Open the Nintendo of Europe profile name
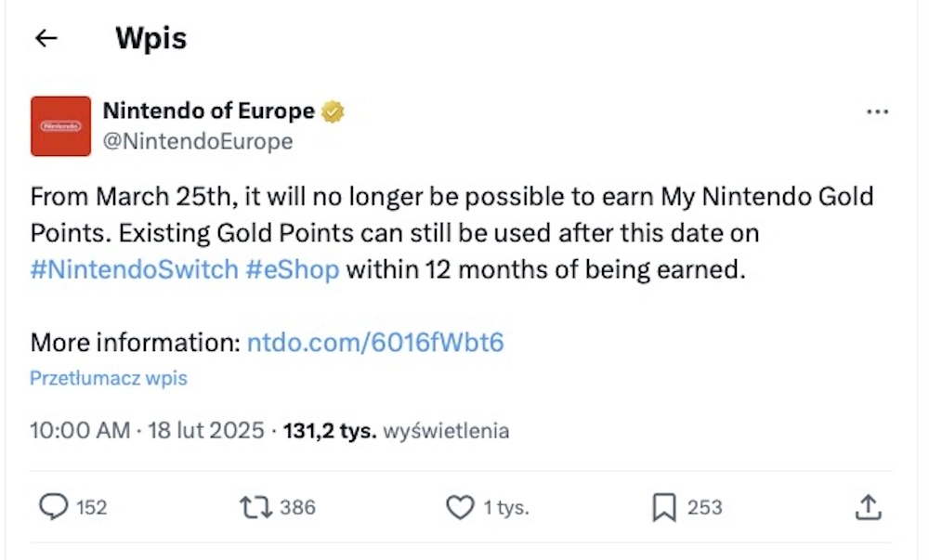This screenshot has height=560, width=929. pyautogui.click(x=208, y=111)
